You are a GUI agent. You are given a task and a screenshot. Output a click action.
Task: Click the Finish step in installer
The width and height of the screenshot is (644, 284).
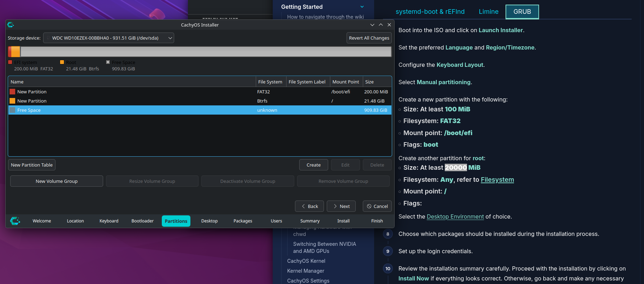pyautogui.click(x=377, y=221)
